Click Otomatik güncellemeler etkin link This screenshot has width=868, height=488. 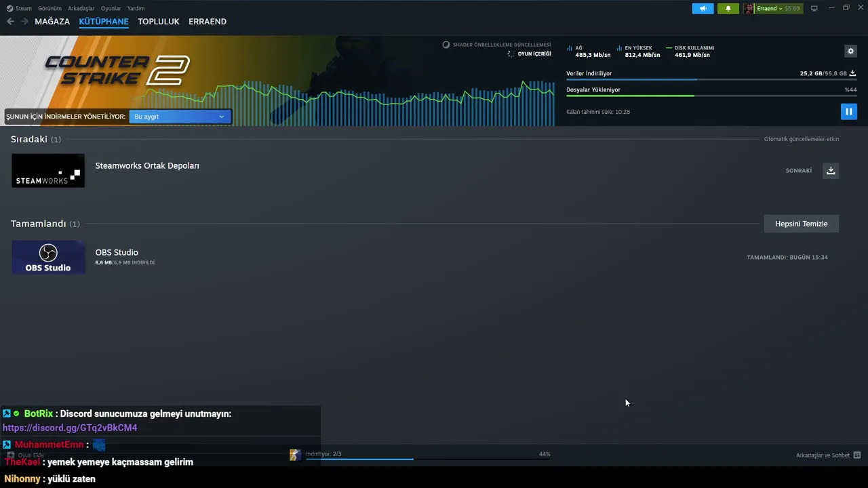point(802,139)
